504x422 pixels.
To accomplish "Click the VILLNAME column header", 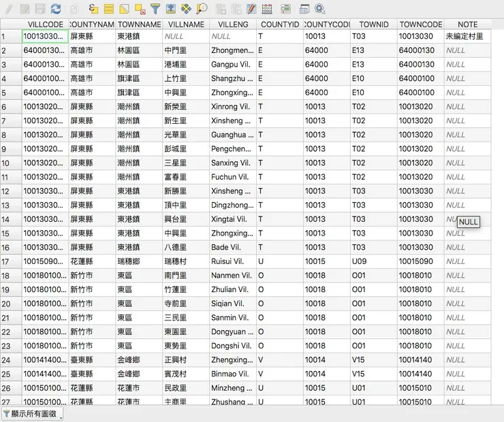I will pos(186,25).
